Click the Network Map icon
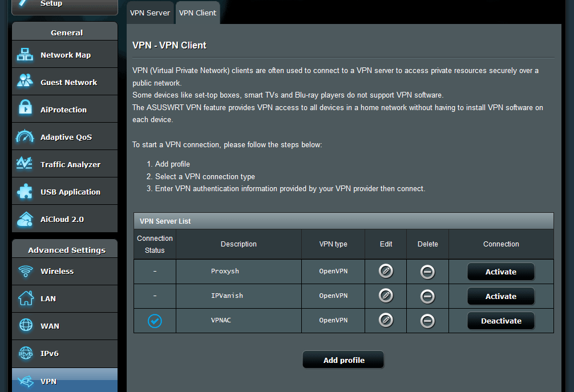574x392 pixels. coord(25,55)
